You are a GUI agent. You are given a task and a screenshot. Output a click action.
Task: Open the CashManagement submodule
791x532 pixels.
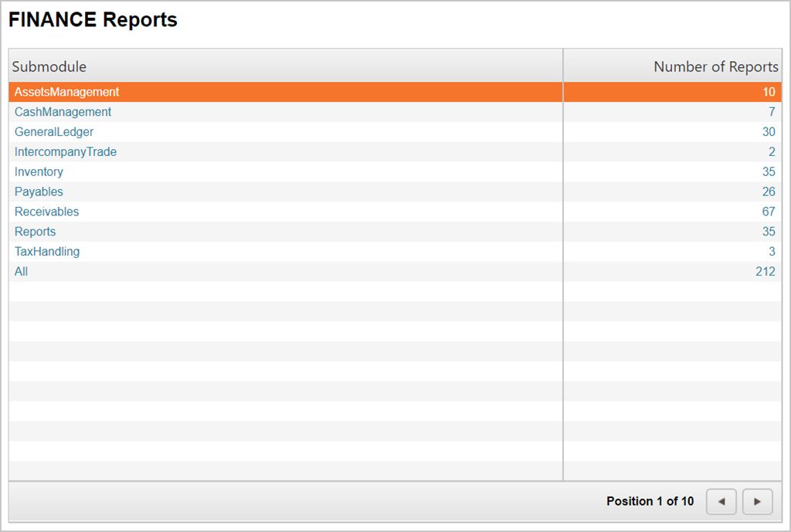[x=63, y=112]
